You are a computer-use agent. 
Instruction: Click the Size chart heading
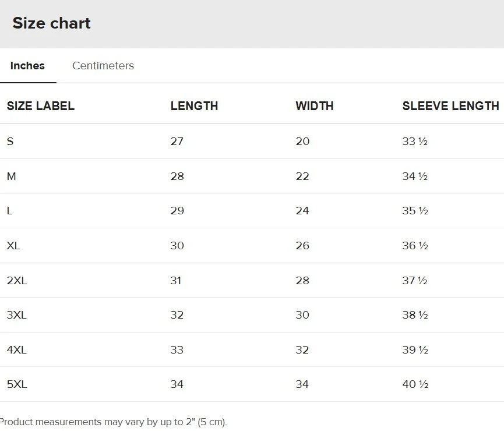point(51,23)
